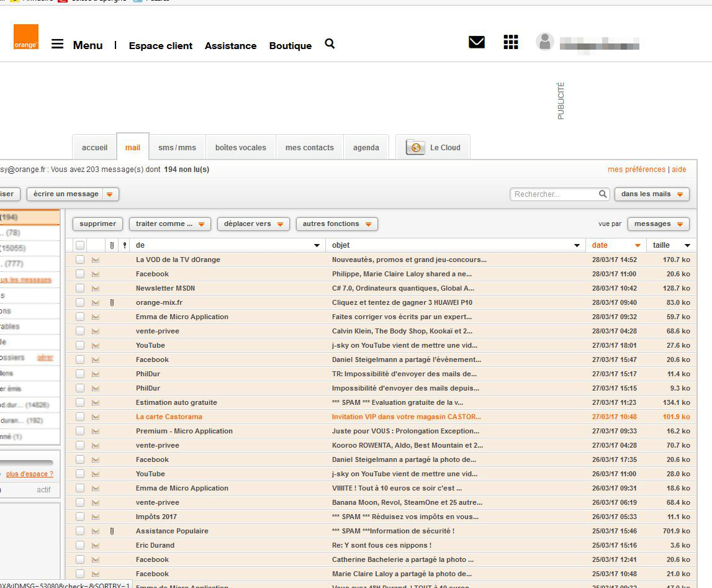
Task: Click envelope icon of Newsletter MSDN message
Action: point(96,288)
